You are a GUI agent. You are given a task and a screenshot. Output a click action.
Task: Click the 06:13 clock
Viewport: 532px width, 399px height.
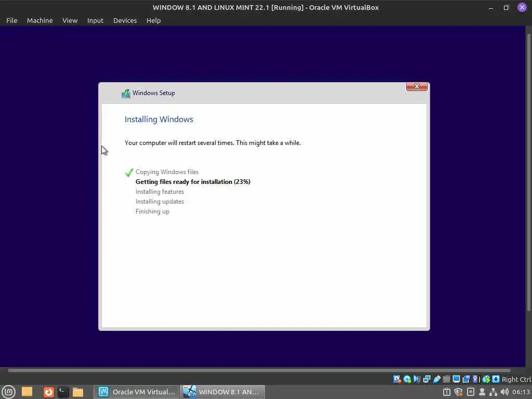(521, 392)
